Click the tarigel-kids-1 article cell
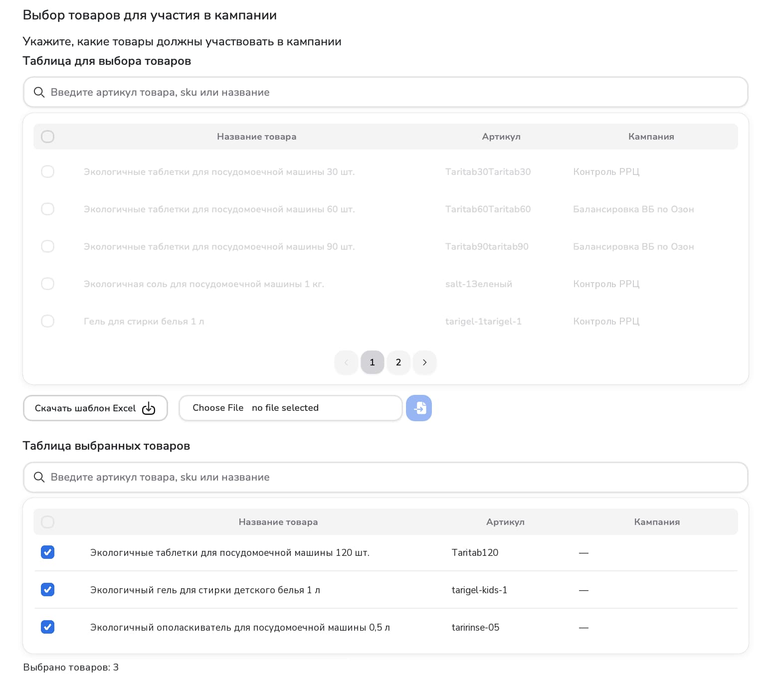 (479, 590)
